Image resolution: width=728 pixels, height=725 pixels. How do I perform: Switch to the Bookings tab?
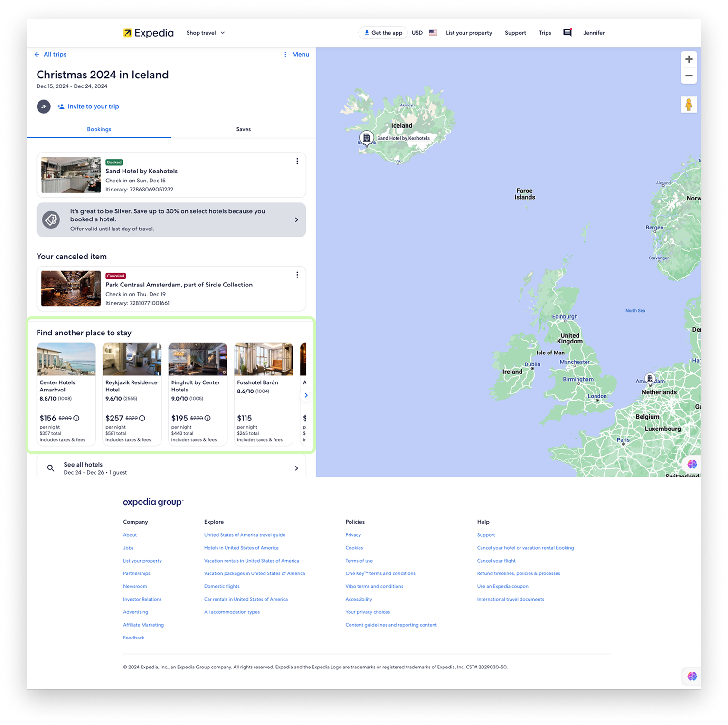(99, 129)
